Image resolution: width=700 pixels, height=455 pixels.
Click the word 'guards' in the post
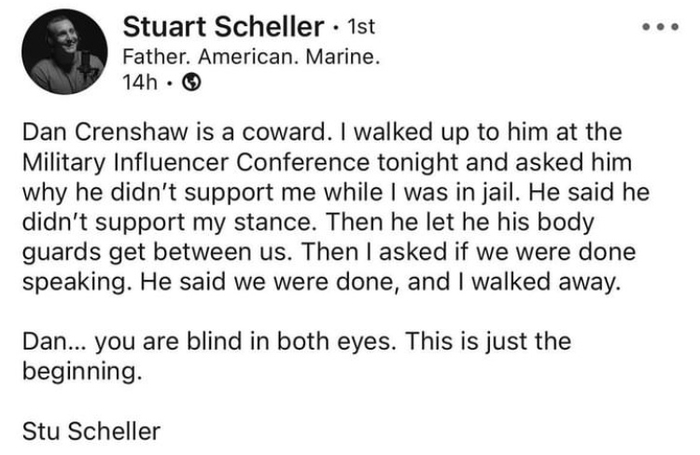55,247
